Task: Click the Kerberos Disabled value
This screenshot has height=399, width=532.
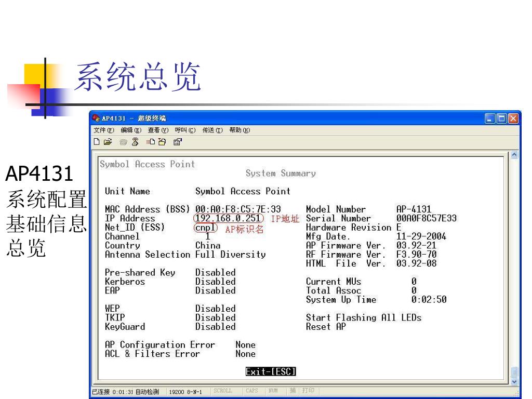Action: click(216, 282)
